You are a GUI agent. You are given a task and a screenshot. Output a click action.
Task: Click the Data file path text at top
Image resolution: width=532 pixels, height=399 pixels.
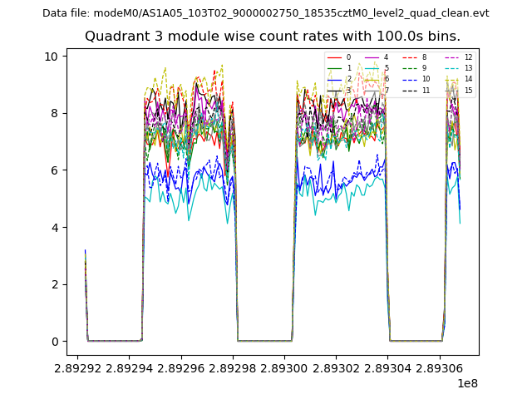point(265,13)
